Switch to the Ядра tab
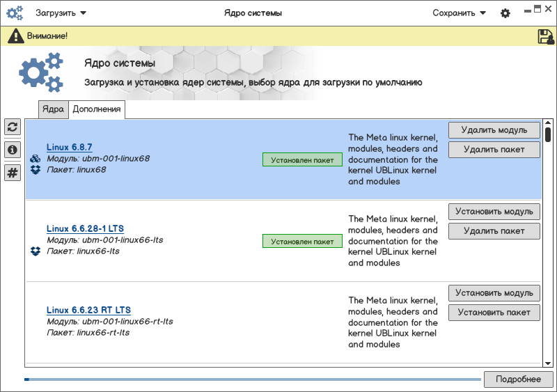This screenshot has width=557, height=392. pos(53,109)
